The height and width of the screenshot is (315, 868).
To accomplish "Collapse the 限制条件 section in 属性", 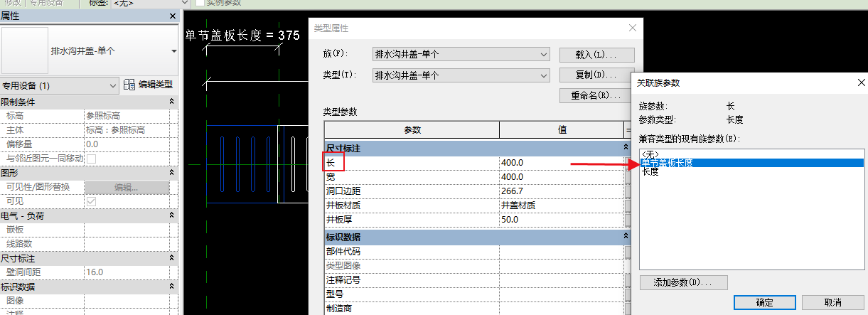I will point(172,102).
